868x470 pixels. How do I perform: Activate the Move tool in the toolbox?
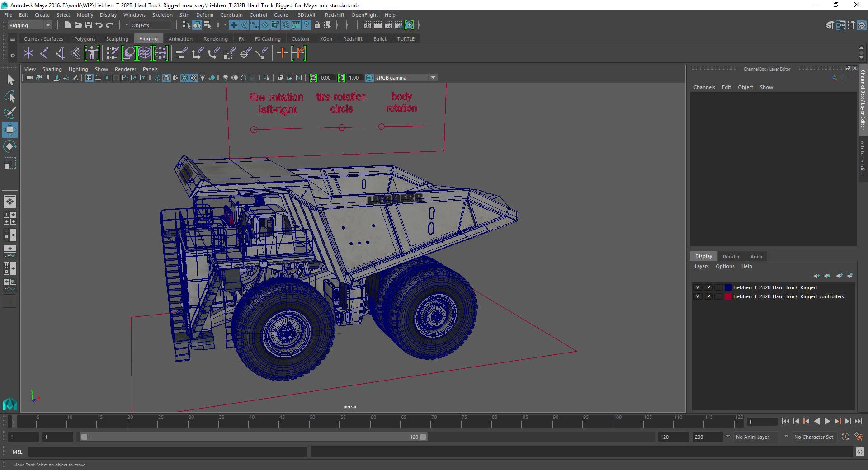point(10,130)
